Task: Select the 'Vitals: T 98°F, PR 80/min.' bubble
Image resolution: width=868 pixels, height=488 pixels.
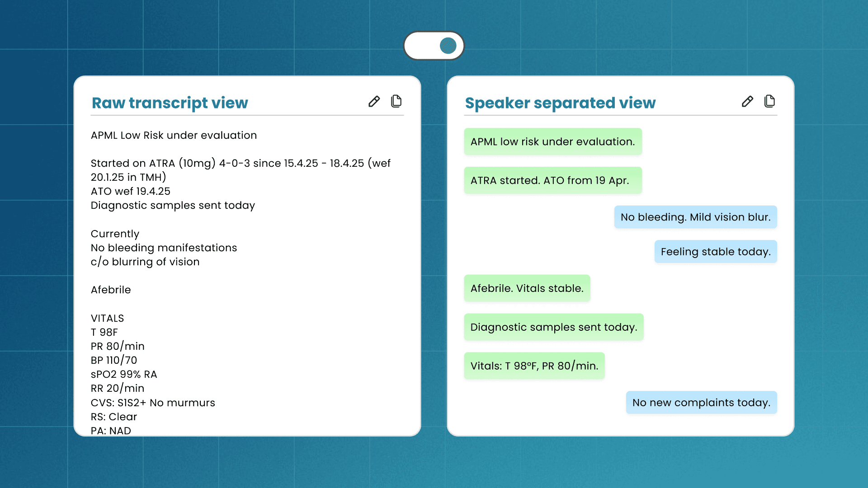Action: [534, 366]
